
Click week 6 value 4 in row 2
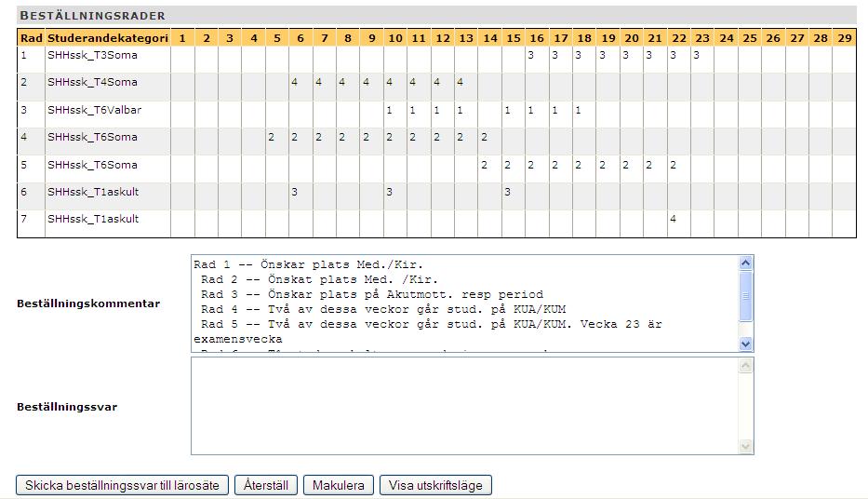(295, 82)
